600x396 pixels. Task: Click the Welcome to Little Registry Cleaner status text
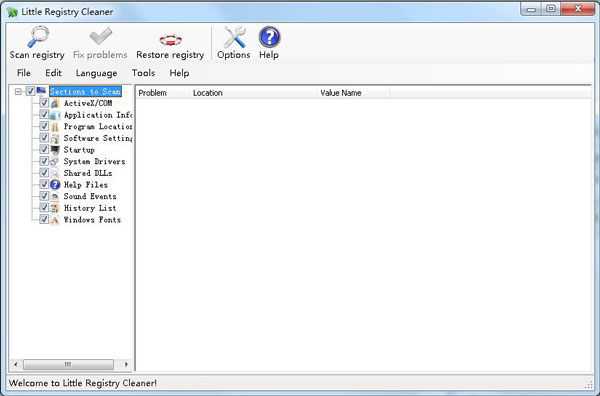(x=83, y=383)
